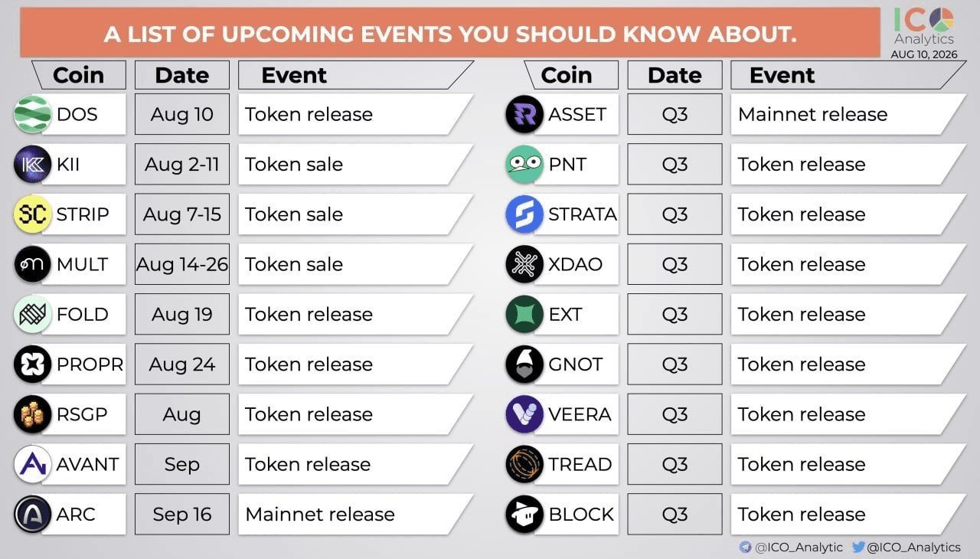Click the Telegram icon near @ICO_Analytic

pos(745,548)
